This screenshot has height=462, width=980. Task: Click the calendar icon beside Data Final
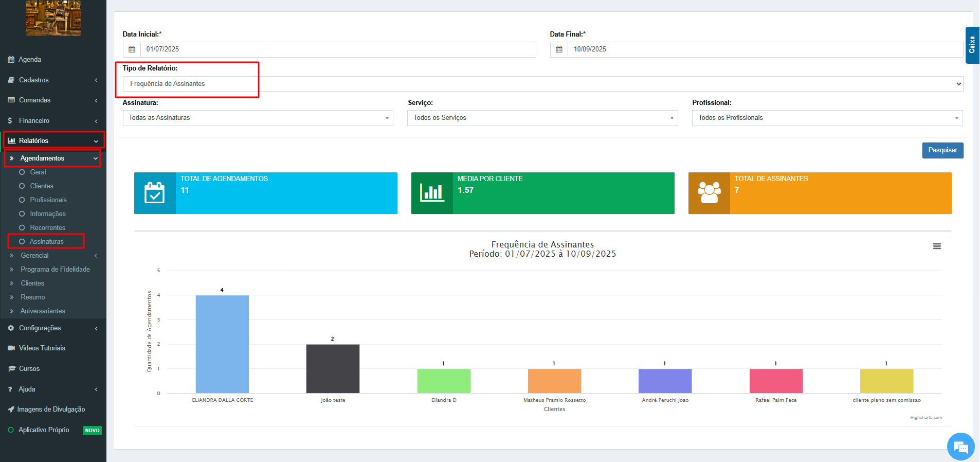559,49
